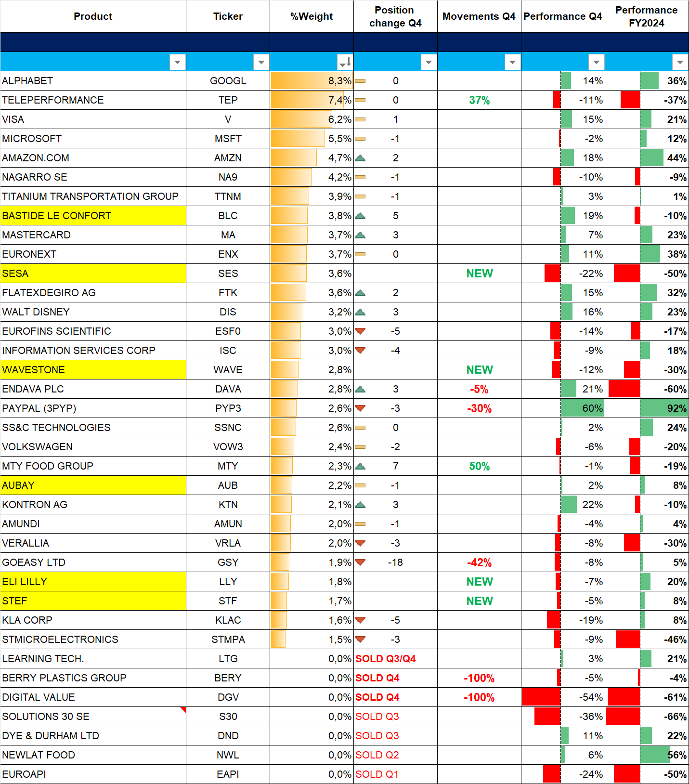
Task: Select the 56% FY2024 cell for NEWLAT FOOD
Action: 647,755
